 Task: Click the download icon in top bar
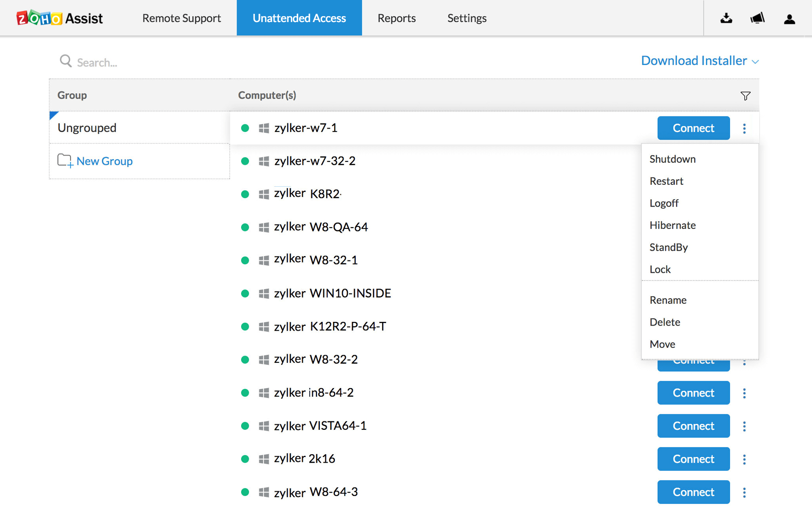pos(726,18)
